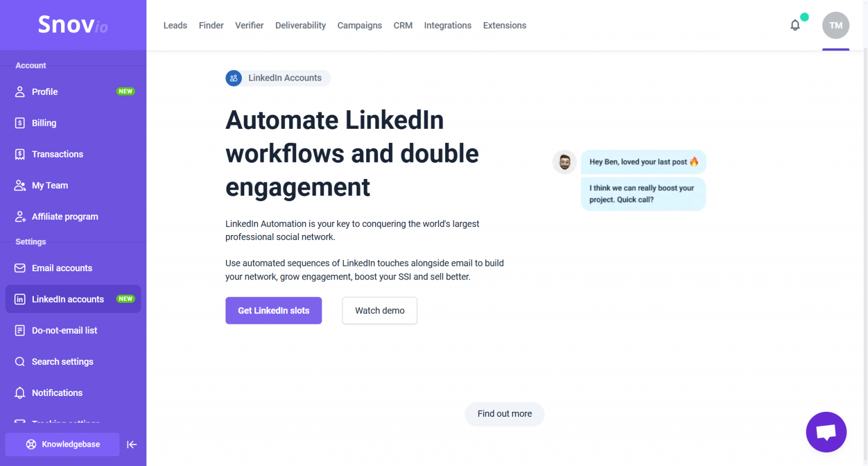
Task: Open the Verifier menu
Action: [x=249, y=25]
